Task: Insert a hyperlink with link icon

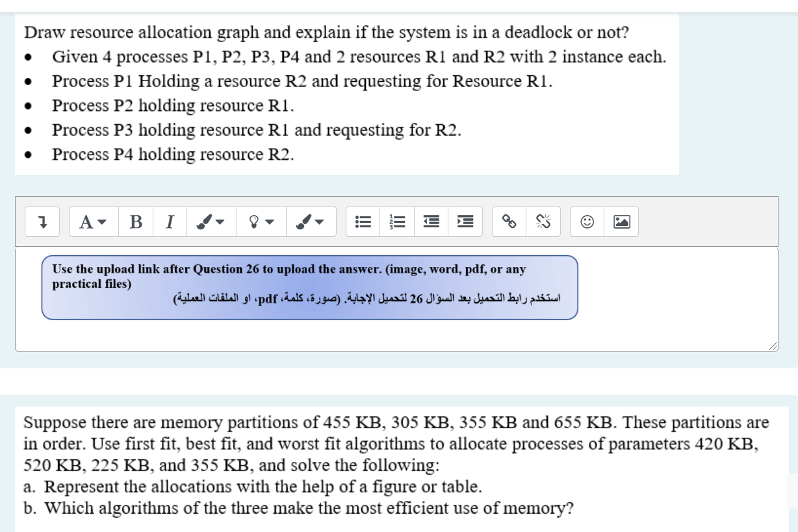Action: click(x=510, y=222)
